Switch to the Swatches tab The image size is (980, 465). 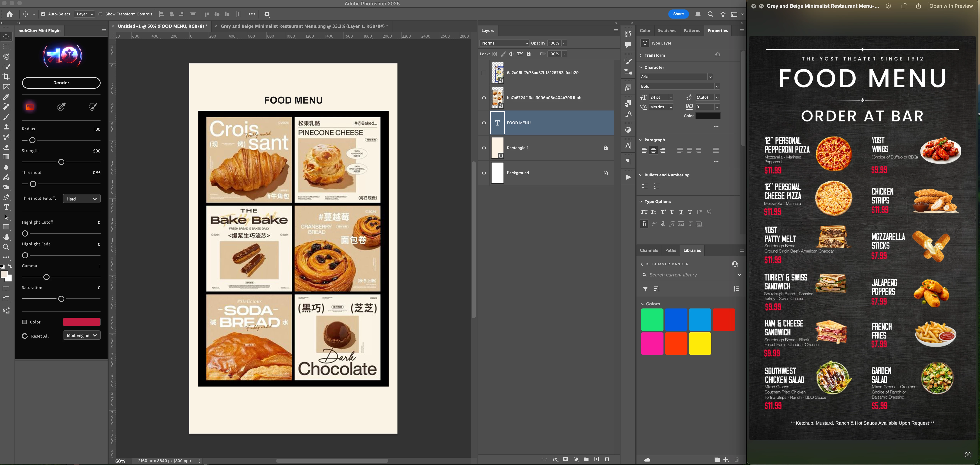(667, 30)
